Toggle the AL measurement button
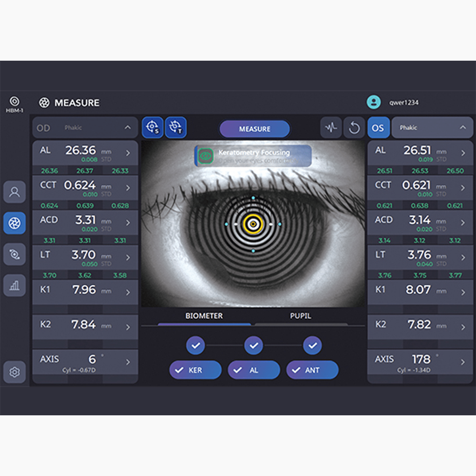476x476 pixels. pyautogui.click(x=254, y=370)
